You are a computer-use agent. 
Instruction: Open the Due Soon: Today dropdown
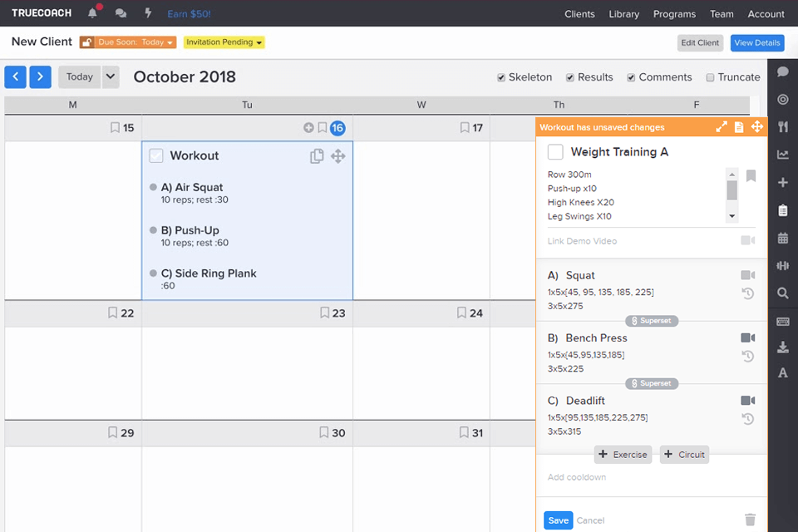(x=135, y=42)
